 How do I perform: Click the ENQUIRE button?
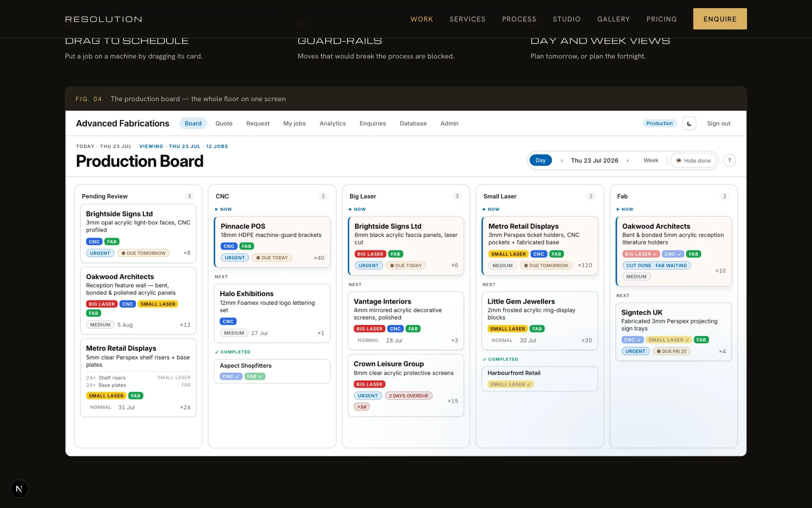(720, 19)
